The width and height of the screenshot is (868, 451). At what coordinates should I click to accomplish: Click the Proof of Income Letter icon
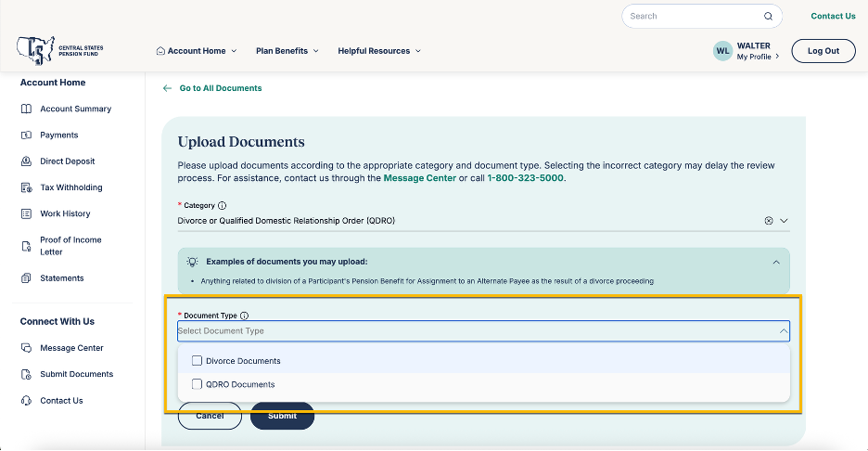click(26, 246)
